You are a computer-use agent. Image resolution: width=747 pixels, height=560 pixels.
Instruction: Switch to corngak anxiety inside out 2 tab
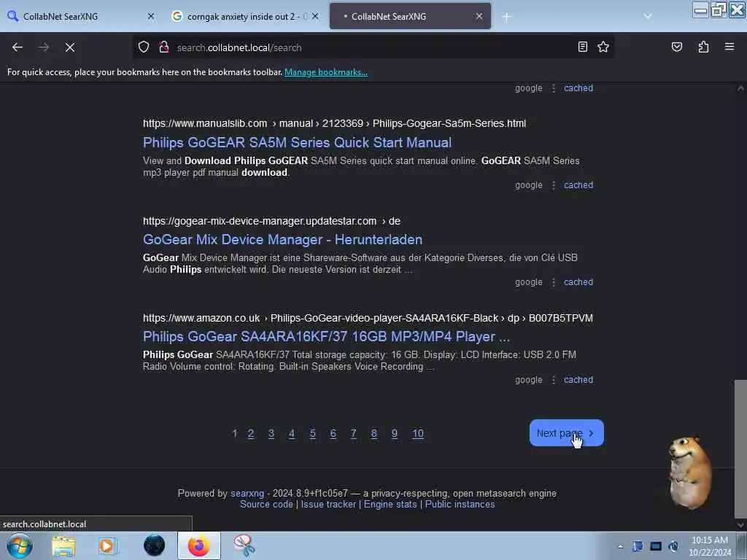(245, 16)
